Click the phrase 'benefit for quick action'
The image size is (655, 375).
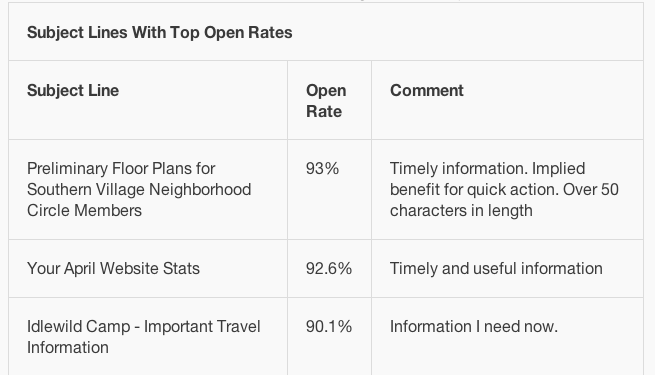pos(474,190)
